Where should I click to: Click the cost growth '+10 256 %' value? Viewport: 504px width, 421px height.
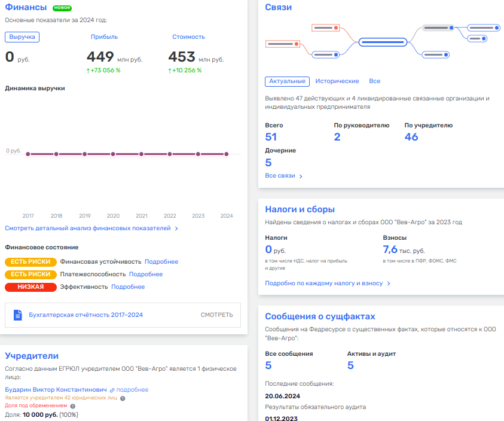[x=185, y=71]
